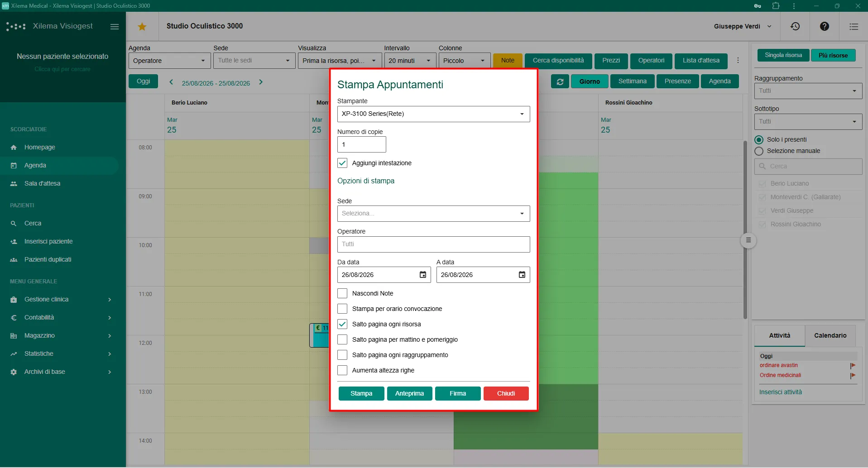The height and width of the screenshot is (468, 868).
Task: Switch to the Calendario tab
Action: tap(830, 336)
